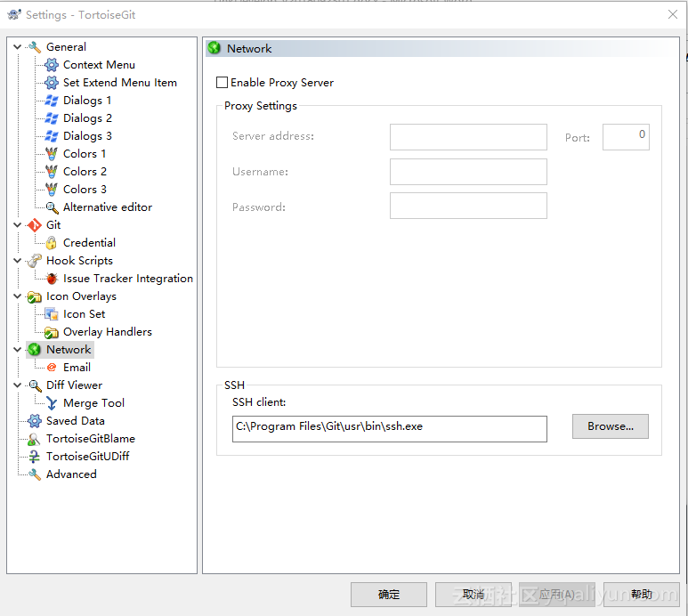Screen dimensions: 688x616
Task: Select Issue Tracker Integration entry
Action: (128, 279)
